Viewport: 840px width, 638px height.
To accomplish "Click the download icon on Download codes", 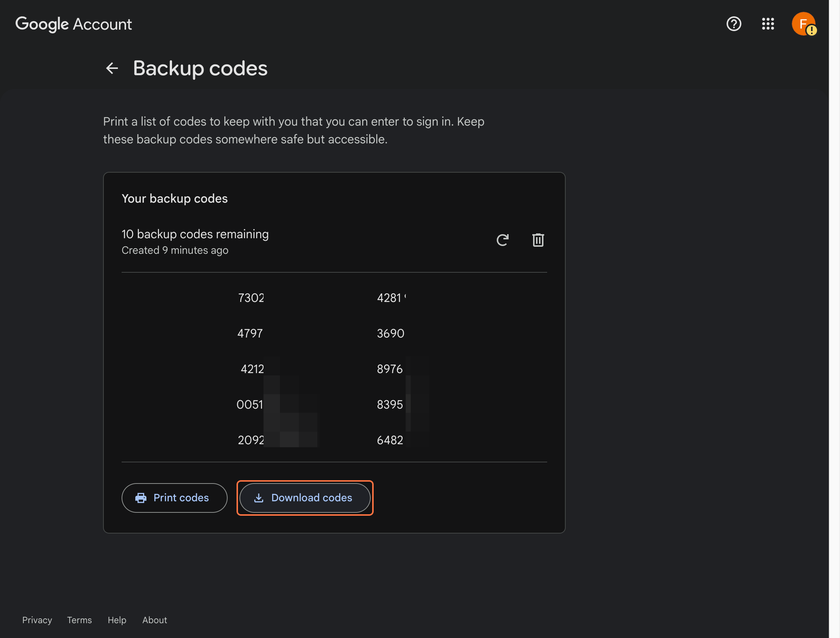I will click(x=259, y=498).
